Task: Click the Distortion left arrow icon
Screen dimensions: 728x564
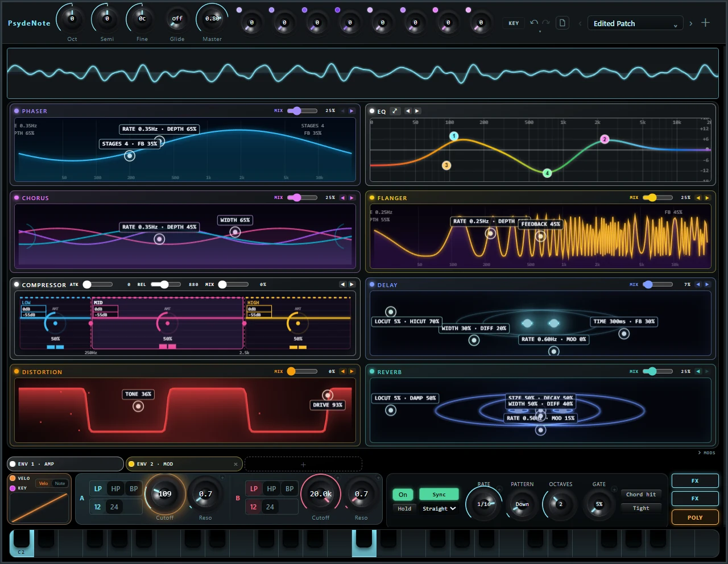Action: [342, 371]
